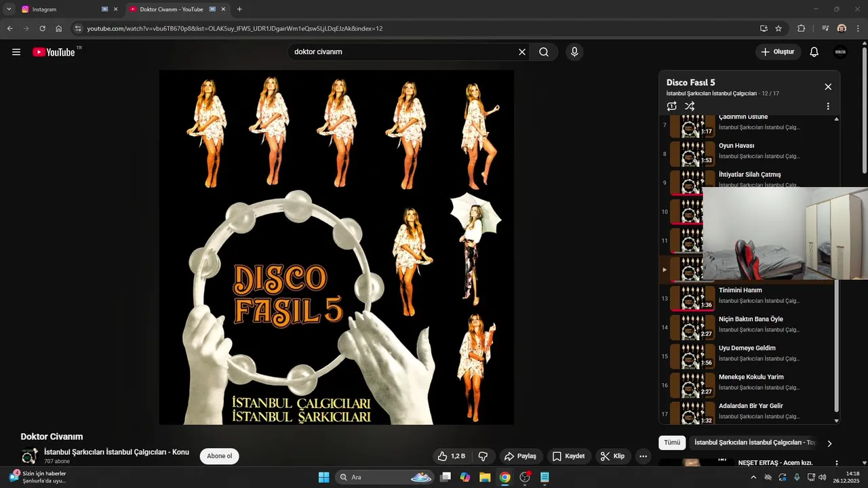Open the news widget Sizin için haberler
Screen dimensions: 868x488
(38, 477)
